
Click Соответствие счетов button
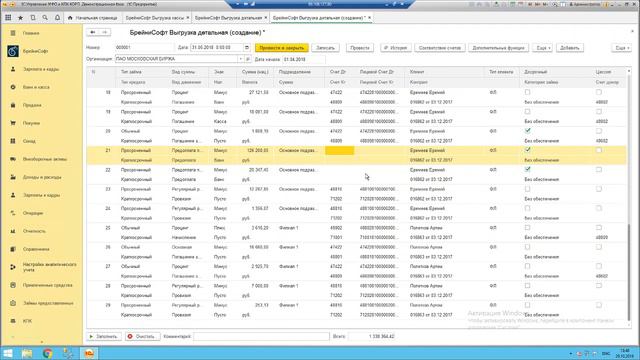point(440,48)
